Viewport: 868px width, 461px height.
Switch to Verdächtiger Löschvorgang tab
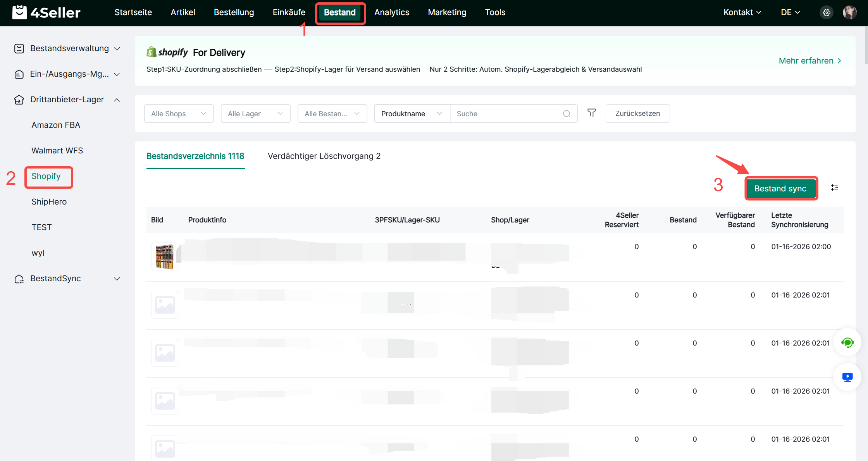pos(324,156)
